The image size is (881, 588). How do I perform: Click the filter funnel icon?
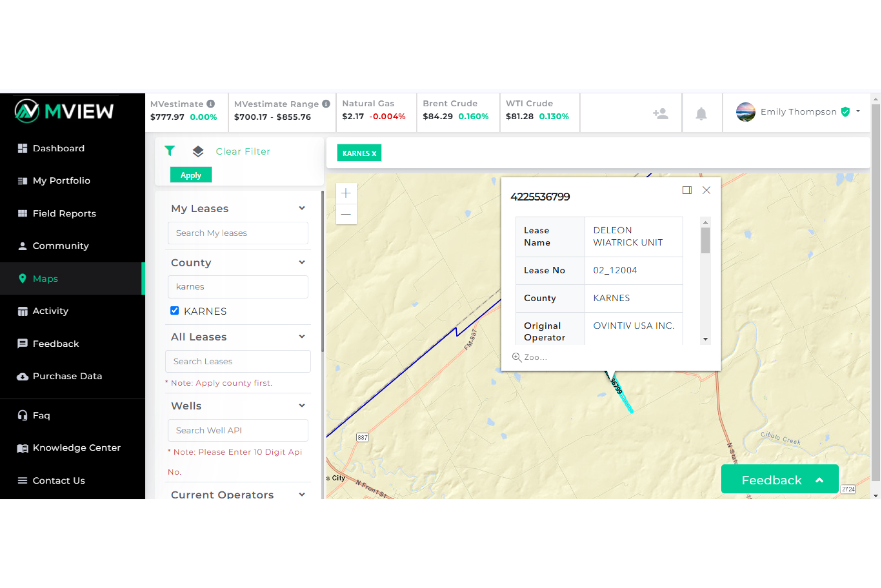(x=169, y=151)
